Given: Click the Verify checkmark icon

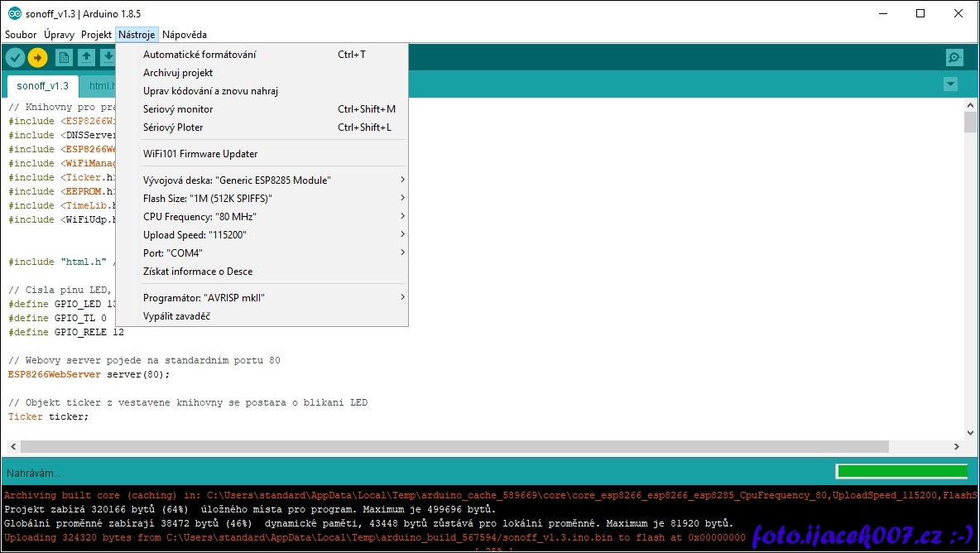Looking at the screenshot, I should click(x=15, y=57).
